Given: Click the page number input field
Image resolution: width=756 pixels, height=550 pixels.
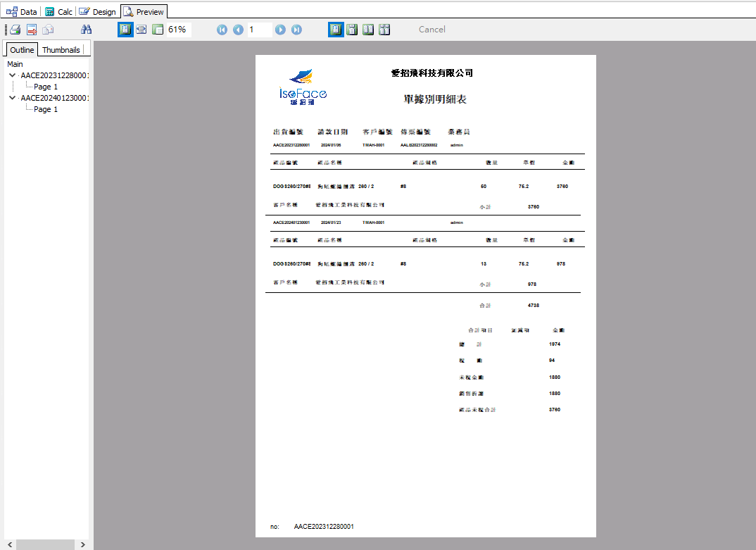Looking at the screenshot, I should 260,30.
